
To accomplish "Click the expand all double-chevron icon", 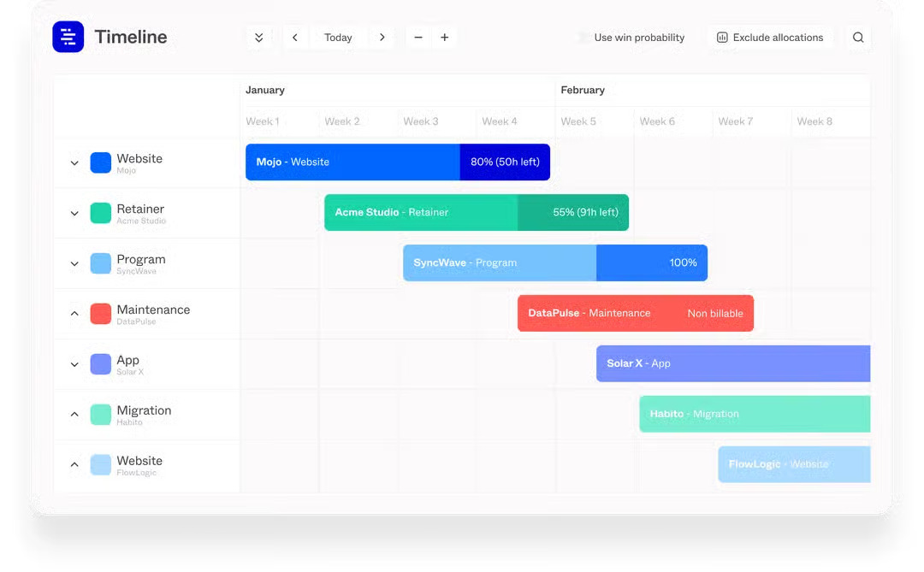I will (258, 37).
